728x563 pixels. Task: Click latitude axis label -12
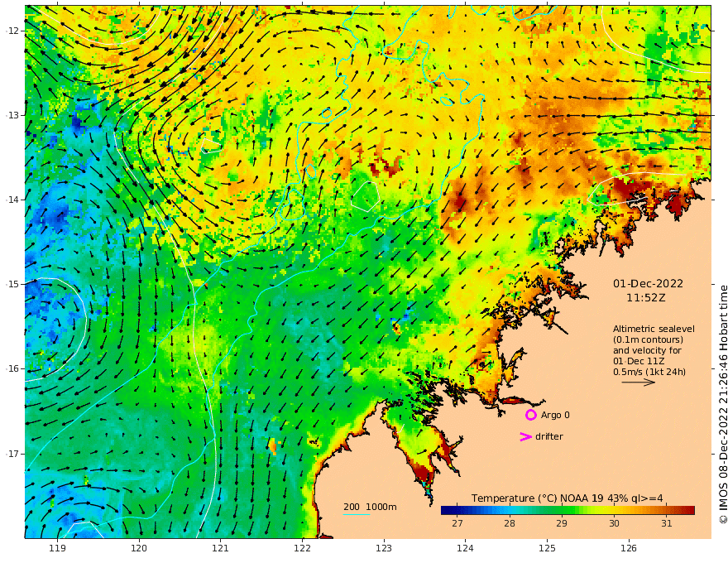(x=12, y=31)
